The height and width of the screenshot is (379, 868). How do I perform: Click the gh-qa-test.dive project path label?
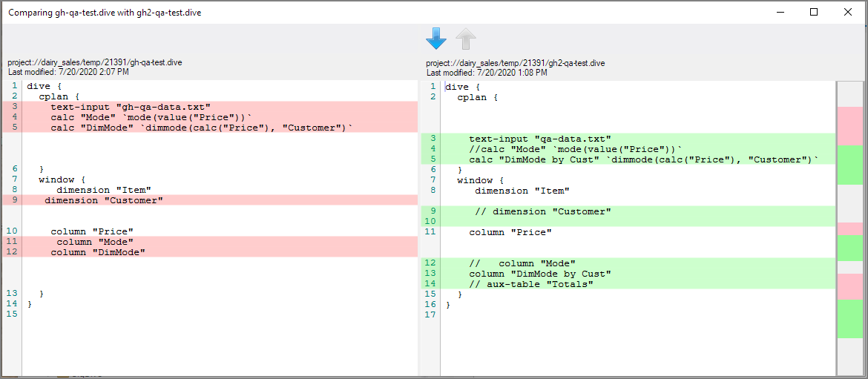(95, 63)
